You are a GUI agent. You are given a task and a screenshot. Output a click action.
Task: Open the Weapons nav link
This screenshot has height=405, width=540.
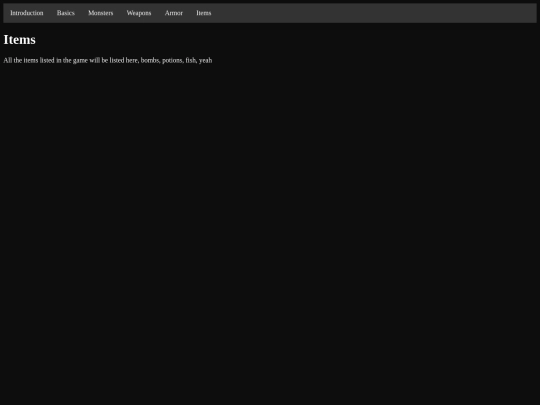click(139, 13)
